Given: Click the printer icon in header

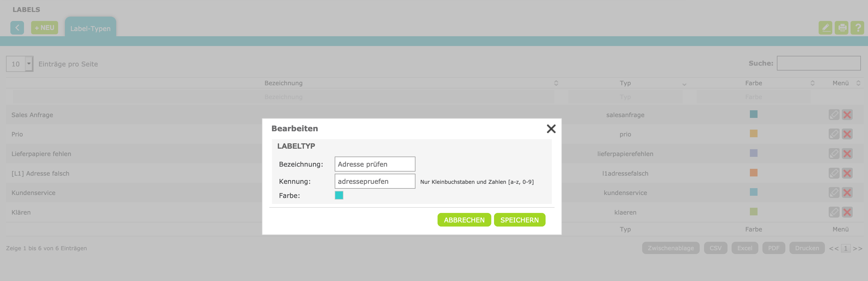Looking at the screenshot, I should click(841, 28).
